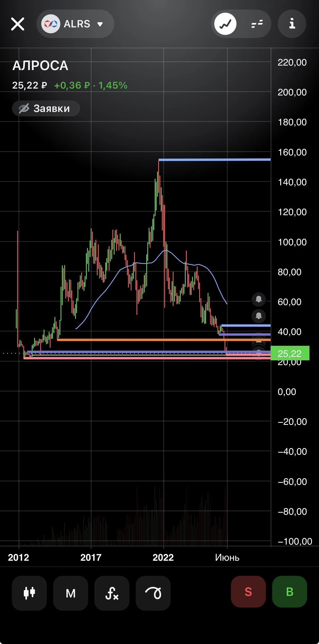
Task: Tap the lower alert bell below 60,00
Action: pos(259,316)
